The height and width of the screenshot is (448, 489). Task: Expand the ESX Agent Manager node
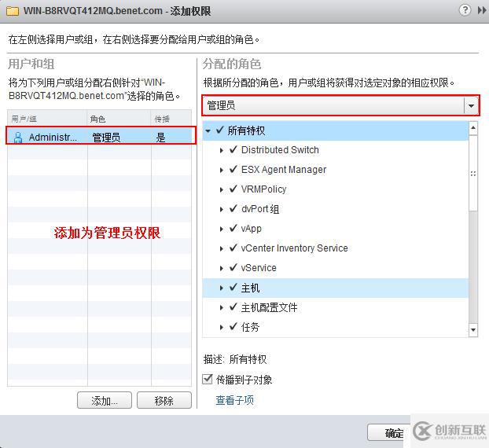pyautogui.click(x=222, y=171)
